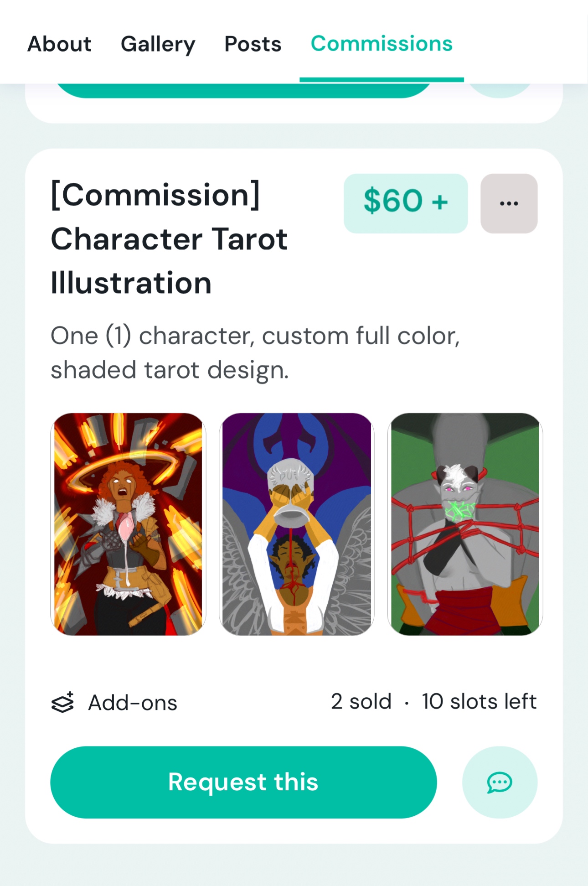Click the Character Tarot Illustration commission title
This screenshot has height=886, width=588.
pyautogui.click(x=169, y=239)
